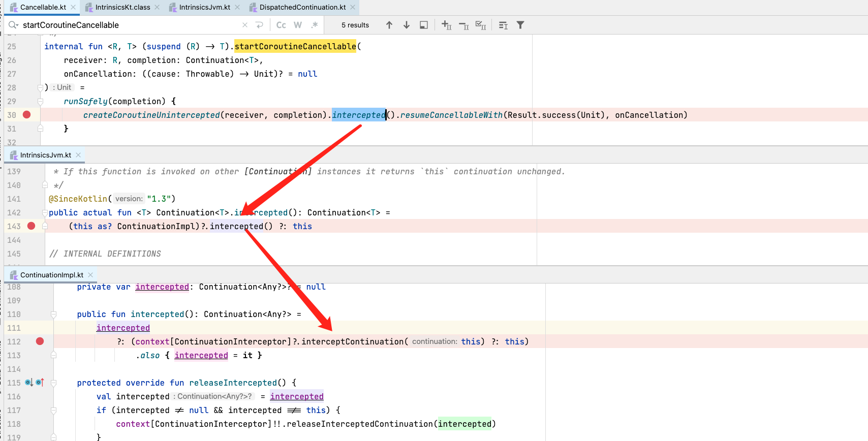Collapse fold marker at line 143
Viewport: 868px width, 441px height.
45,226
